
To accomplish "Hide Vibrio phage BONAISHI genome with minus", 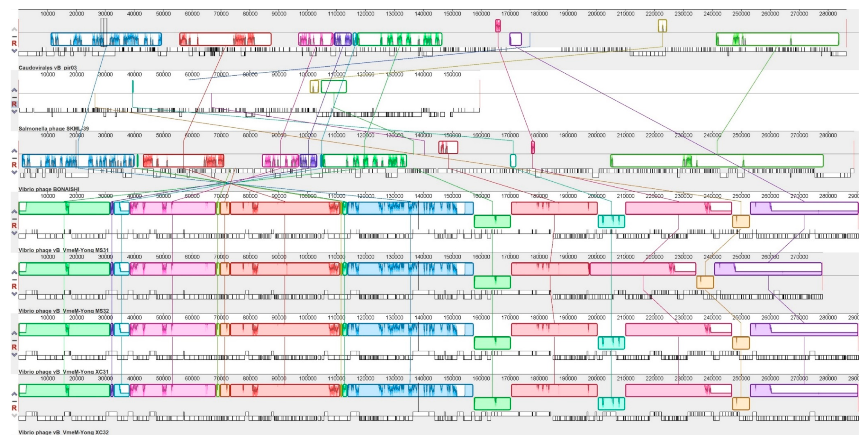I will (x=14, y=158).
